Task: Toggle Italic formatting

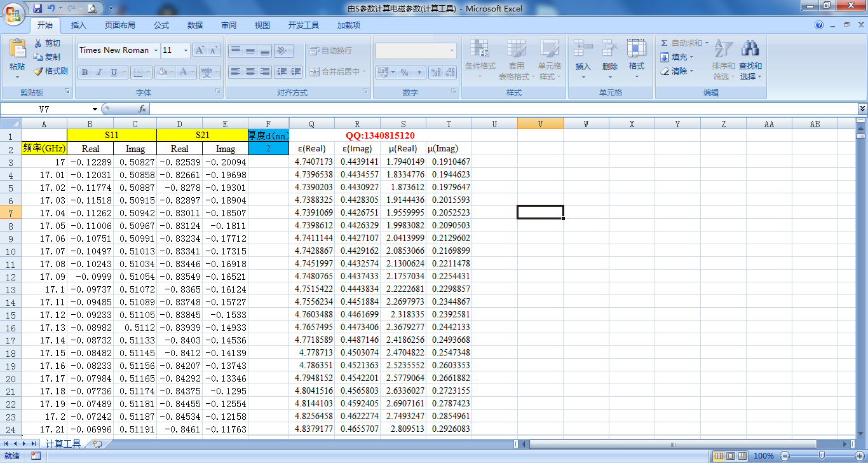Action: point(99,72)
